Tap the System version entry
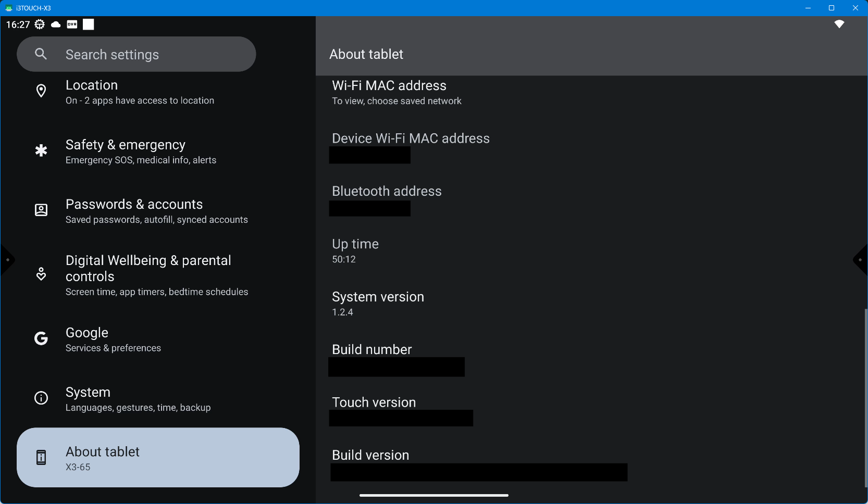 click(x=378, y=304)
